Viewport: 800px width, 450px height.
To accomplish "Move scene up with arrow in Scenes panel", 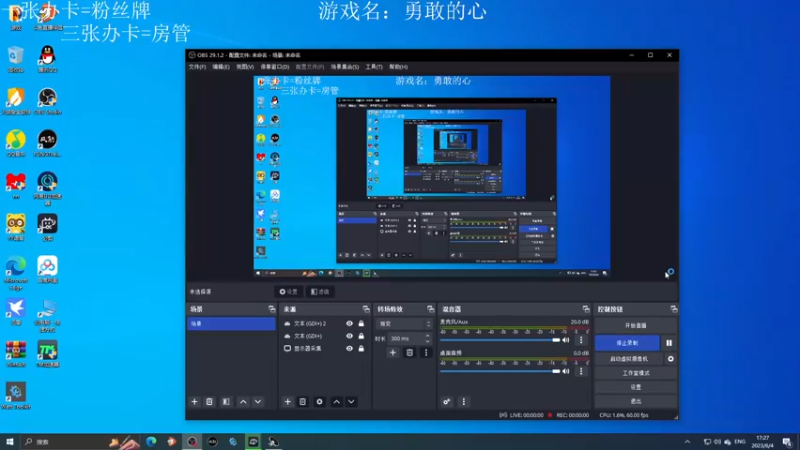I will pos(243,402).
